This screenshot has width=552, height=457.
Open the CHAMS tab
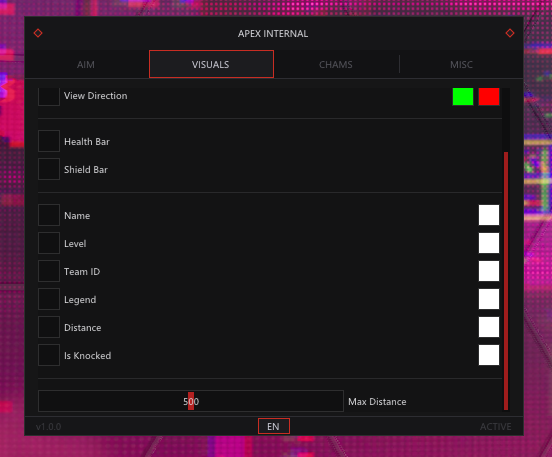336,64
